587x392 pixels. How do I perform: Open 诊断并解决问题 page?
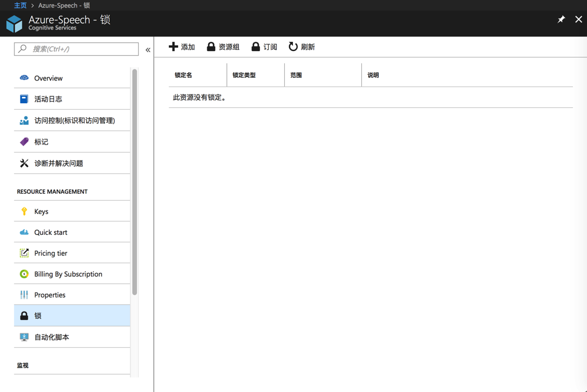coord(72,163)
